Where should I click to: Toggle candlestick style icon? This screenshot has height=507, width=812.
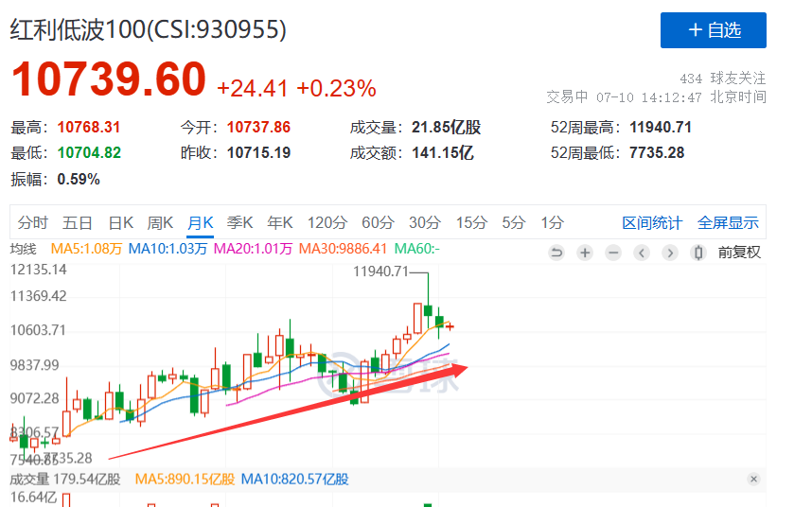pyautogui.click(x=698, y=253)
